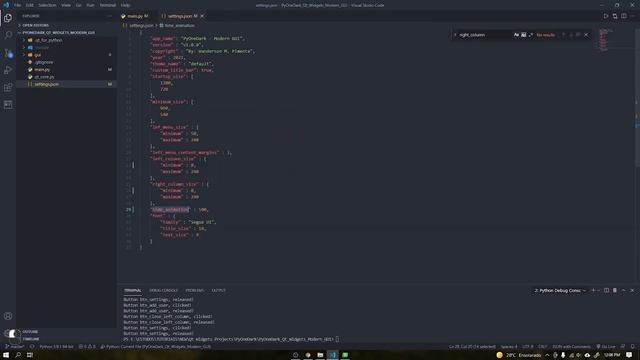This screenshot has width=640, height=360.
Task: Click the Spaces indentation setting
Action: [x=509, y=347]
